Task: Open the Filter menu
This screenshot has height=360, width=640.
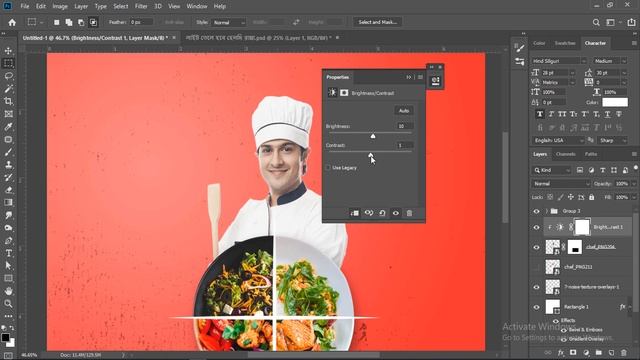Action: pos(141,6)
